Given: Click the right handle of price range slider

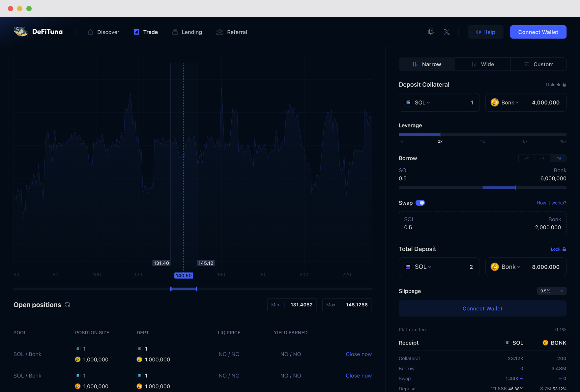Looking at the screenshot, I should point(197,289).
